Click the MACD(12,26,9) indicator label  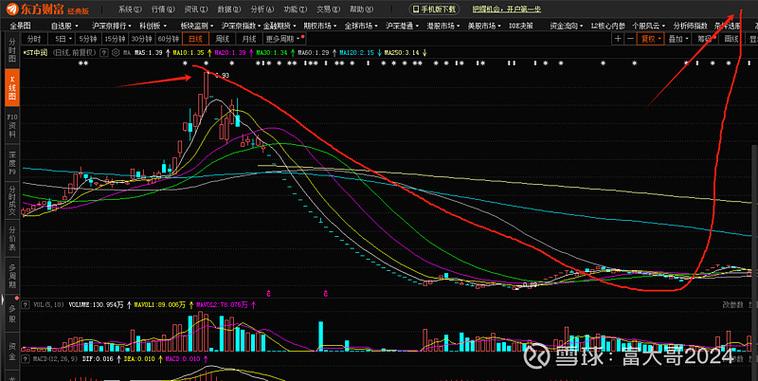pos(54,358)
